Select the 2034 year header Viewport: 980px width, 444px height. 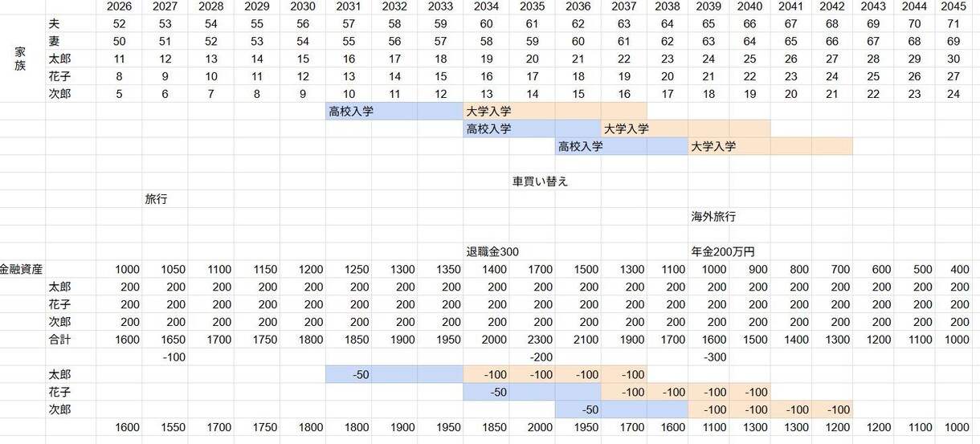485,6
